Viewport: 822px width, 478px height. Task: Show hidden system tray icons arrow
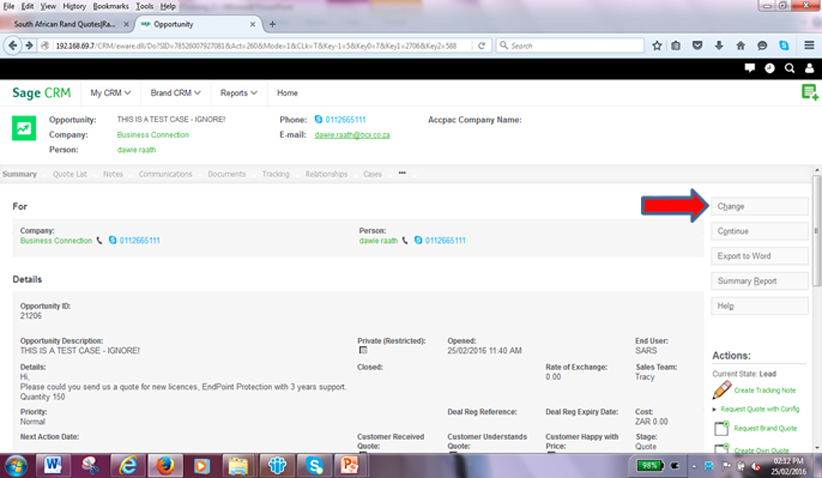pos(694,466)
